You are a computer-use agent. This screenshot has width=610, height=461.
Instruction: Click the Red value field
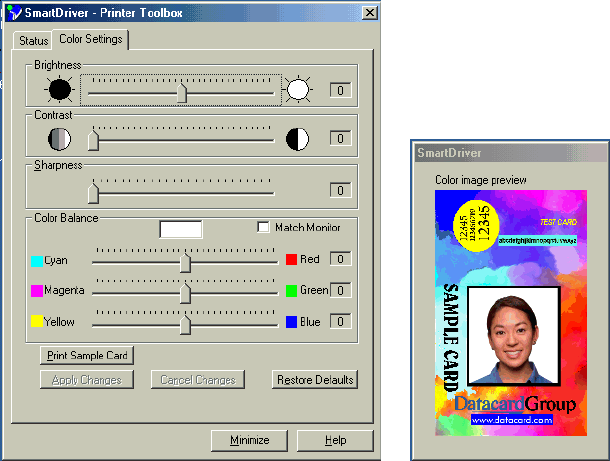340,259
